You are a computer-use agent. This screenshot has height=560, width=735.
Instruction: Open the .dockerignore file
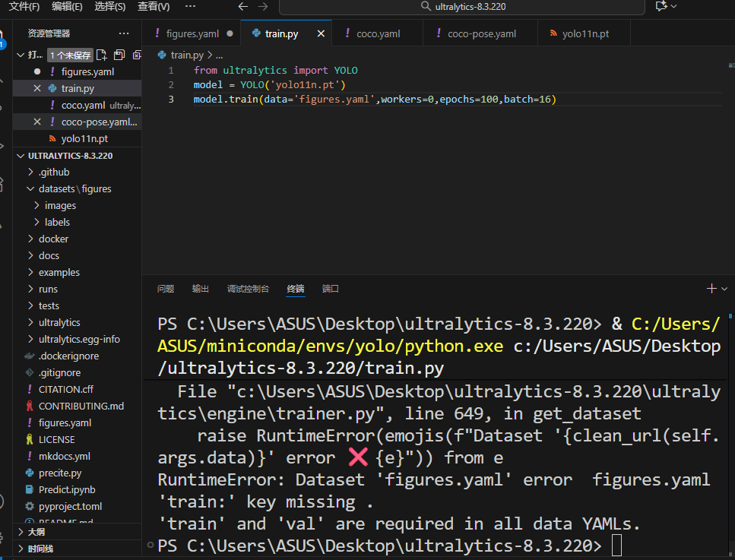pos(68,356)
